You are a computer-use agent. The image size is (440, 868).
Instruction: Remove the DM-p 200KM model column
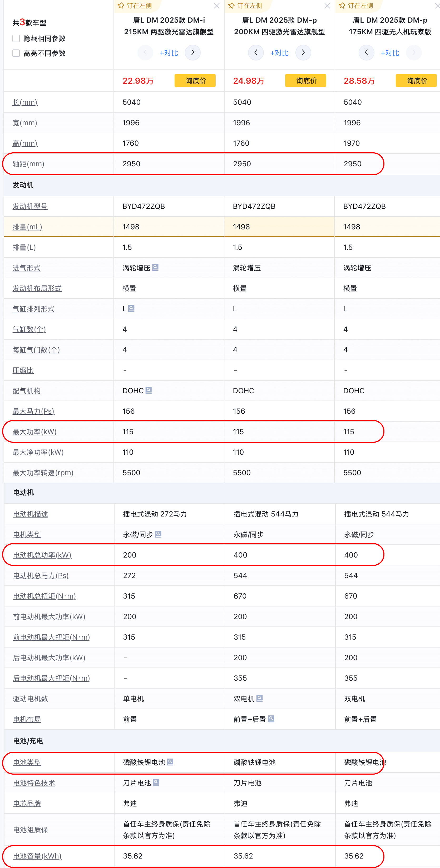pos(327,6)
